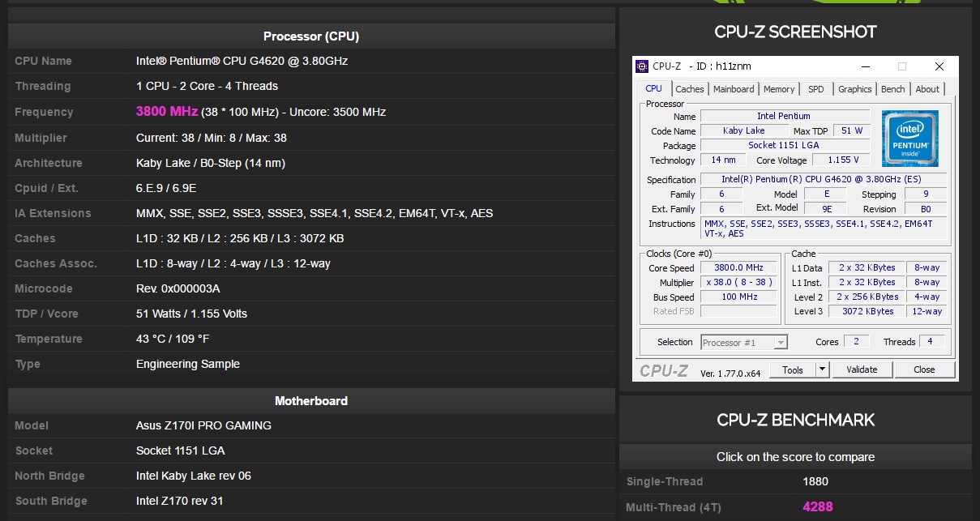Click the Close button in CPU-Z

(x=924, y=369)
